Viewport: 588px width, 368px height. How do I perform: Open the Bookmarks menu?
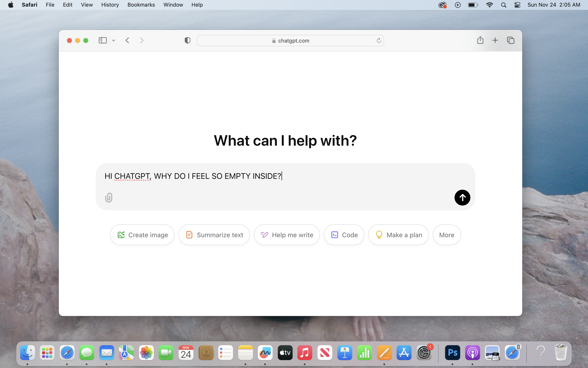coord(141,5)
